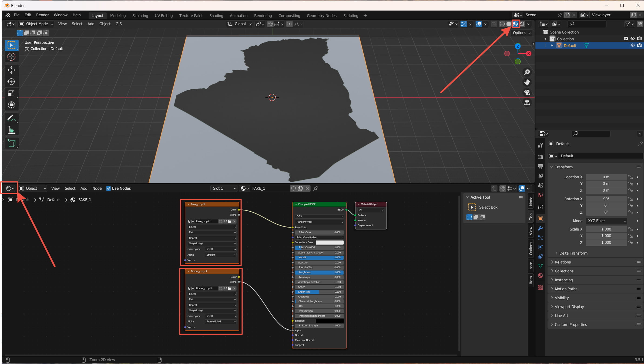Open the Modifiers wrench properties tab
Viewport: 644px width, 364px height.
pos(540,228)
